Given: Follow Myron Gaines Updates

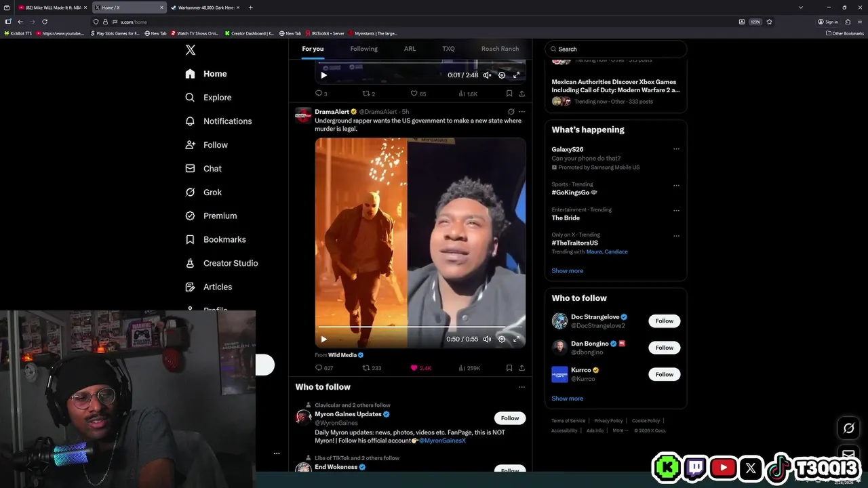Looking at the screenshot, I should point(510,418).
